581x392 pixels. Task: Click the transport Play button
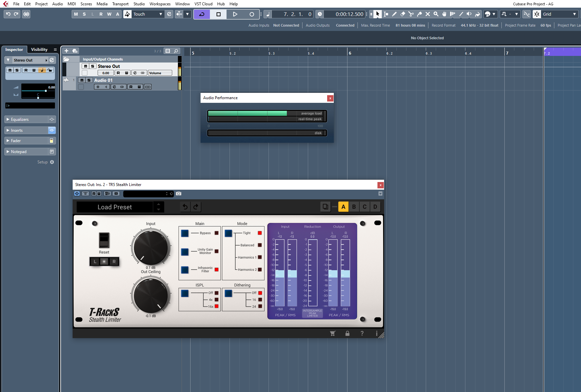(235, 14)
